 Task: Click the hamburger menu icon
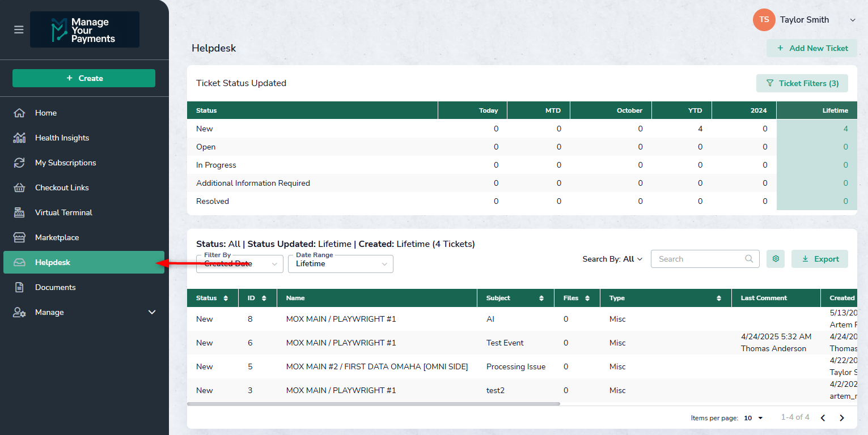pyautogui.click(x=19, y=29)
